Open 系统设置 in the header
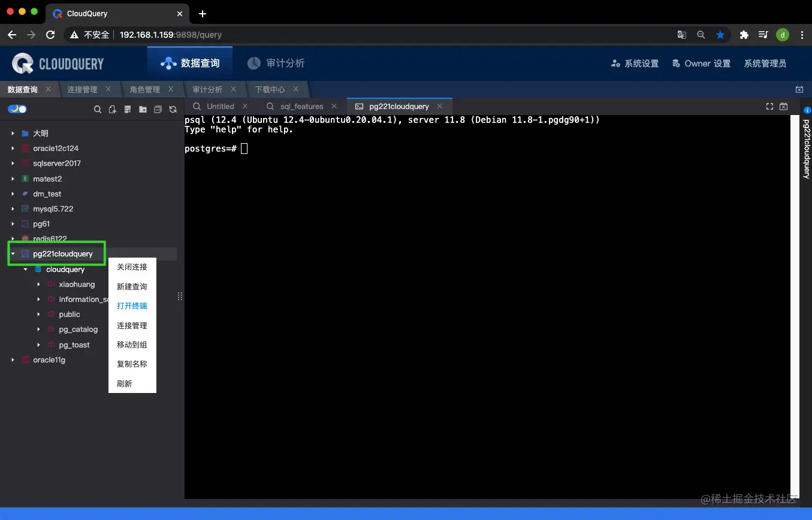Viewport: 812px width, 520px height. tap(635, 64)
